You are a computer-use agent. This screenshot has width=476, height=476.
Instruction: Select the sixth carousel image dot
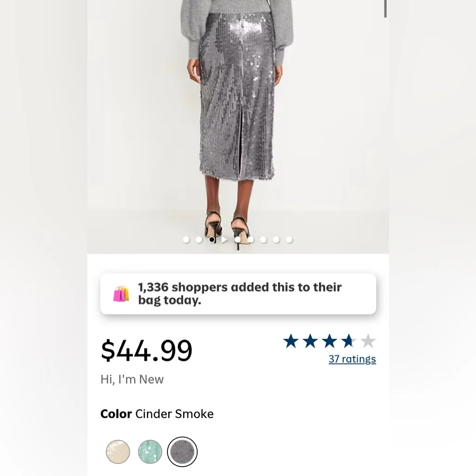[263, 240]
